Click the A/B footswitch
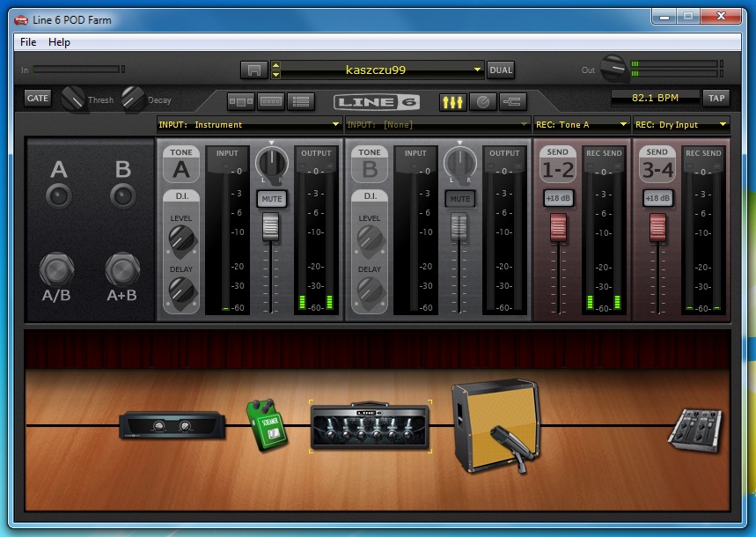This screenshot has width=756, height=537. coord(57,269)
